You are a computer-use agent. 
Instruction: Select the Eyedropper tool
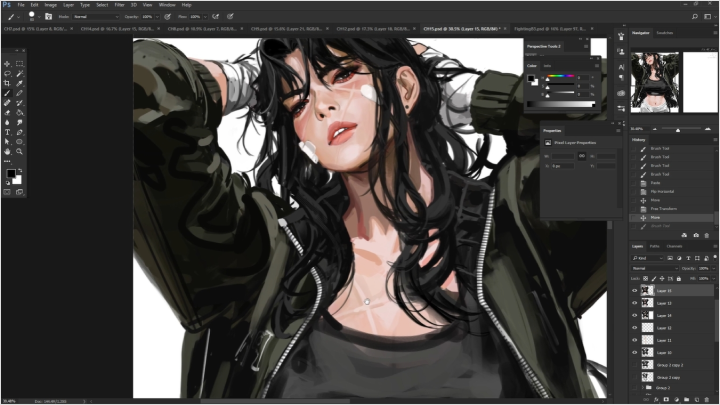(x=19, y=83)
